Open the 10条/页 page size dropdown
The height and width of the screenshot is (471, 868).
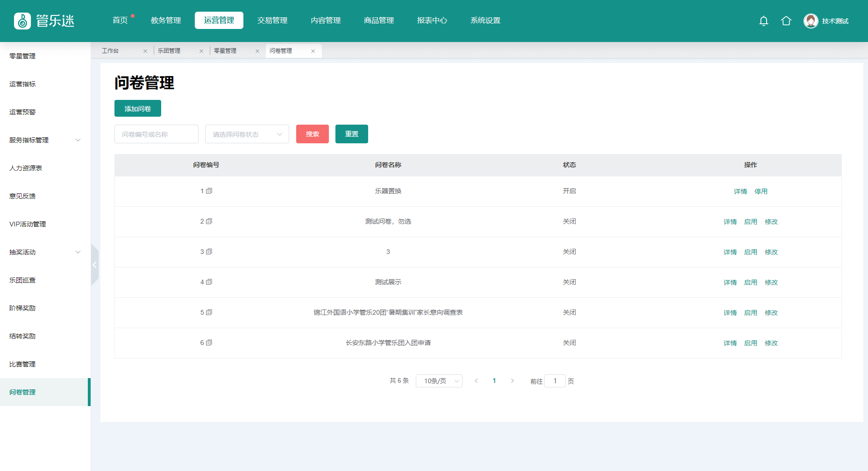439,381
